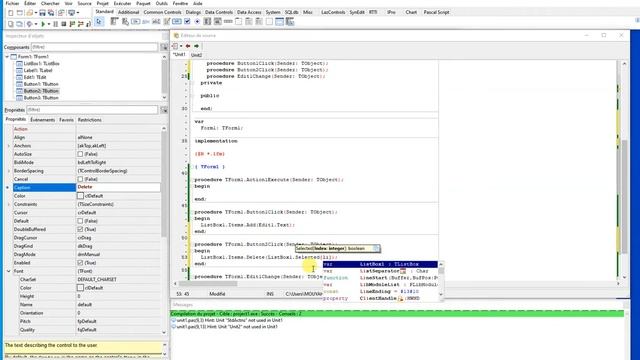Open the source editor jump history dropdown

181,46
